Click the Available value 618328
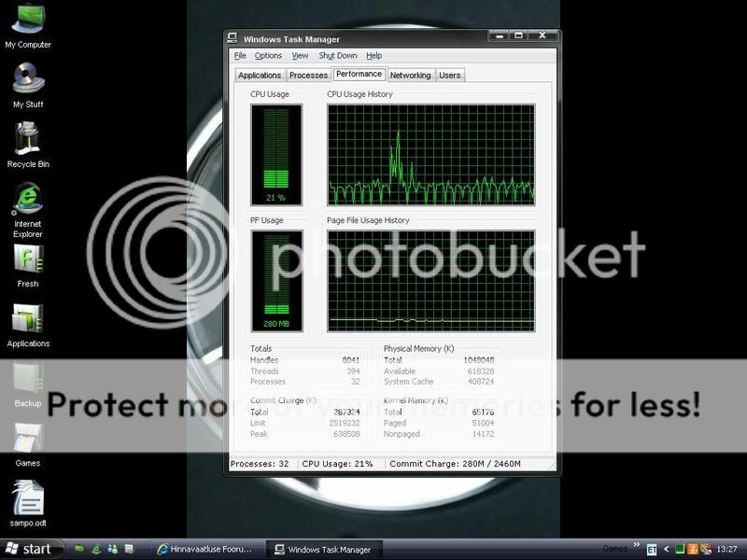747x560 pixels. (481, 371)
